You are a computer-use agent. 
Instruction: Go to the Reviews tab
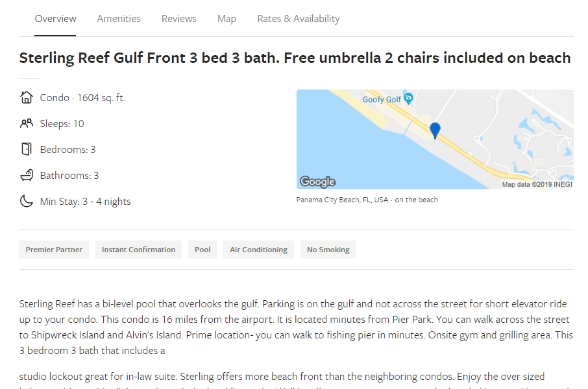click(179, 19)
